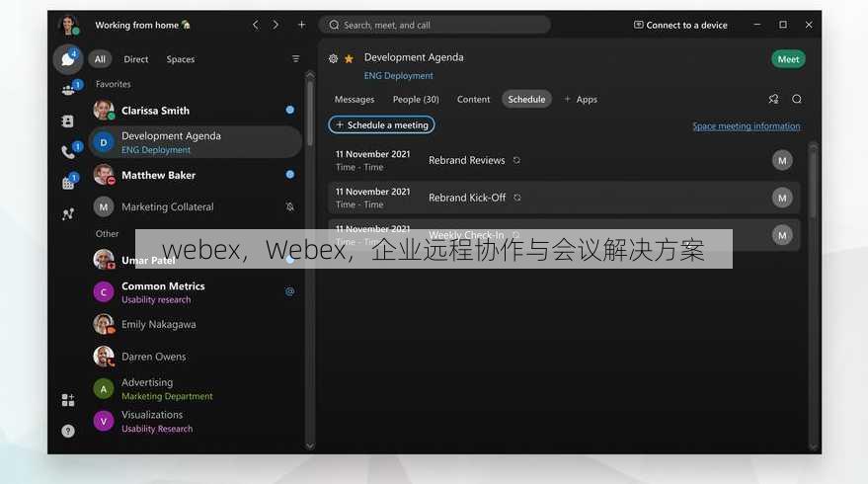Click the Working from home status
Image resolution: width=868 pixels, height=484 pixels.
[x=142, y=25]
